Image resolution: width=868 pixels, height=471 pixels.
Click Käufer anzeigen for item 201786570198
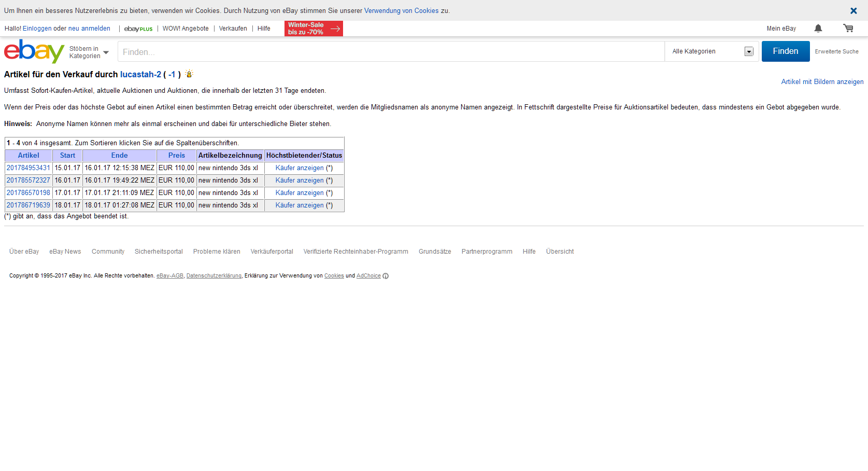click(300, 192)
